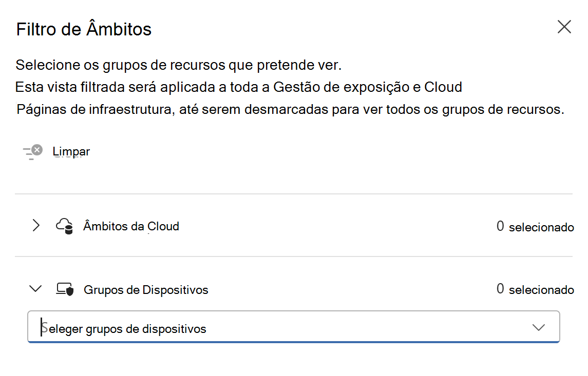Collapse the Grupos de Dispositivos section

[x=35, y=288]
